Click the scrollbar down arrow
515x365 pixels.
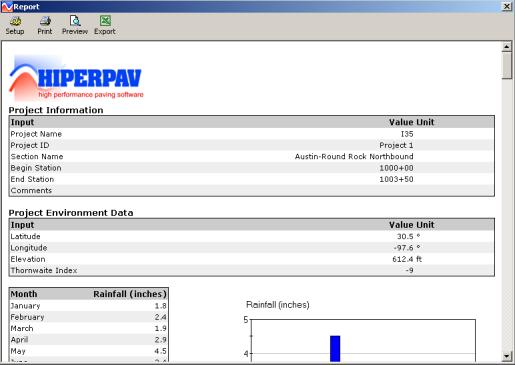coord(507,356)
